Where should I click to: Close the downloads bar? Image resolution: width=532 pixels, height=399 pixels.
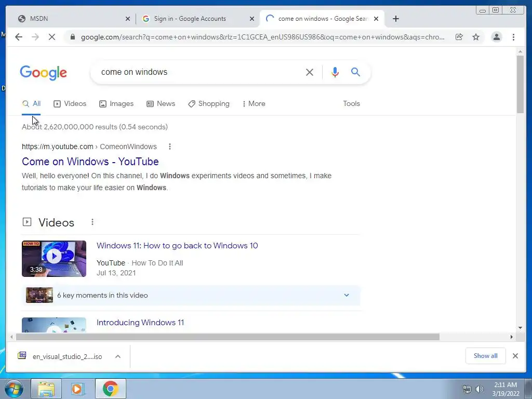pyautogui.click(x=515, y=356)
